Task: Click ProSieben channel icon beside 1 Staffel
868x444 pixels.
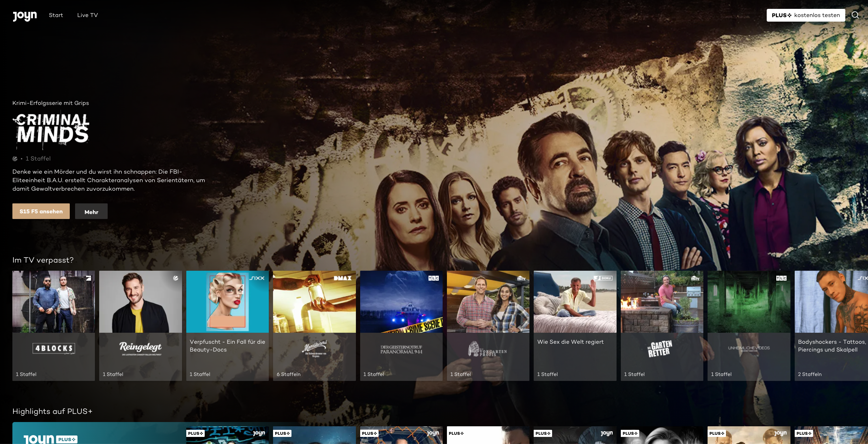Action: [x=15, y=158]
